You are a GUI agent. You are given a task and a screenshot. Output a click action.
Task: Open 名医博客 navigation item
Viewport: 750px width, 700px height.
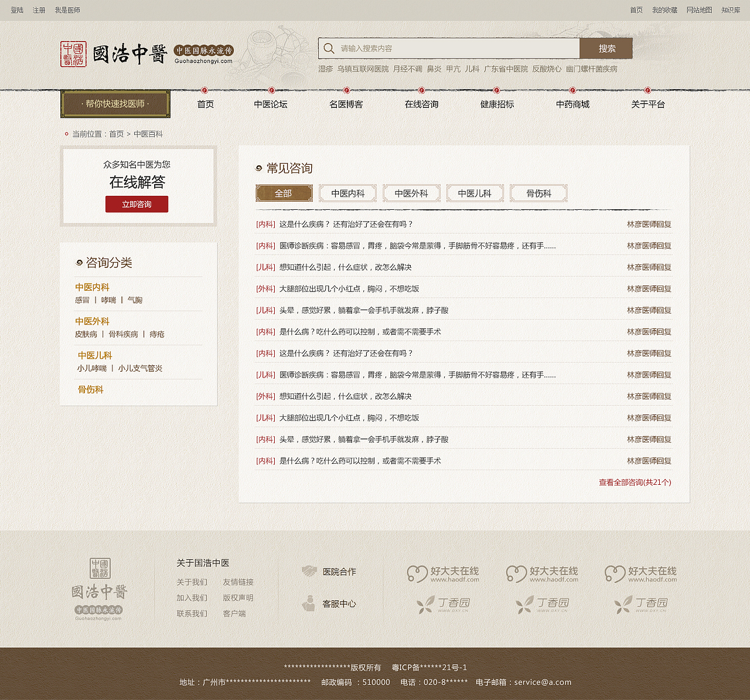(346, 104)
